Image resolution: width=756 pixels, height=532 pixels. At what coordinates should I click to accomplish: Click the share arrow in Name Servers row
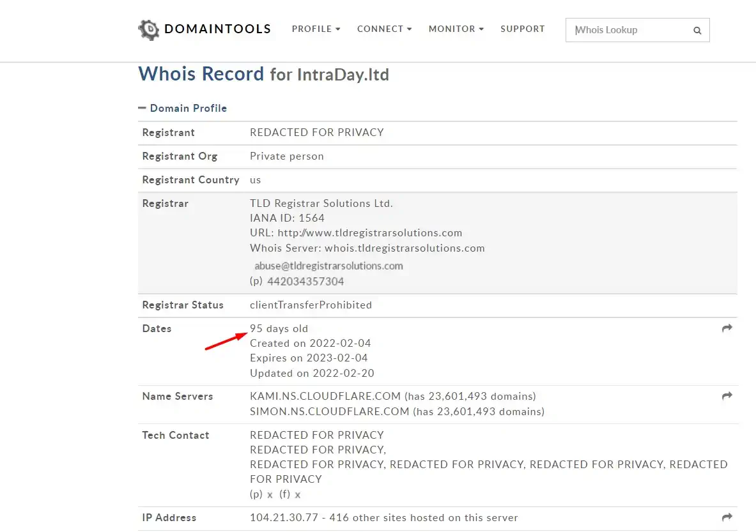727,395
